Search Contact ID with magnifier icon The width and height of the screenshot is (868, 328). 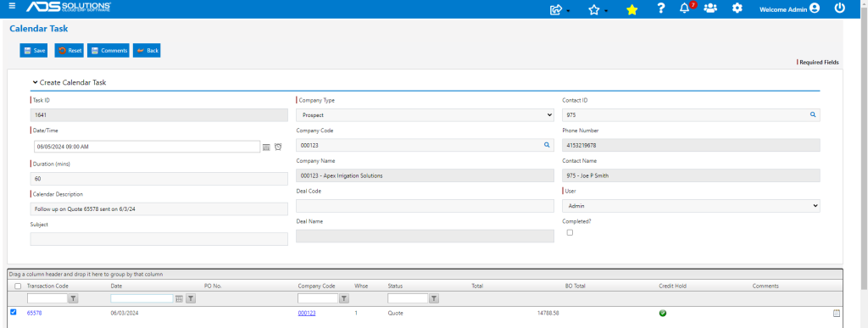(813, 114)
